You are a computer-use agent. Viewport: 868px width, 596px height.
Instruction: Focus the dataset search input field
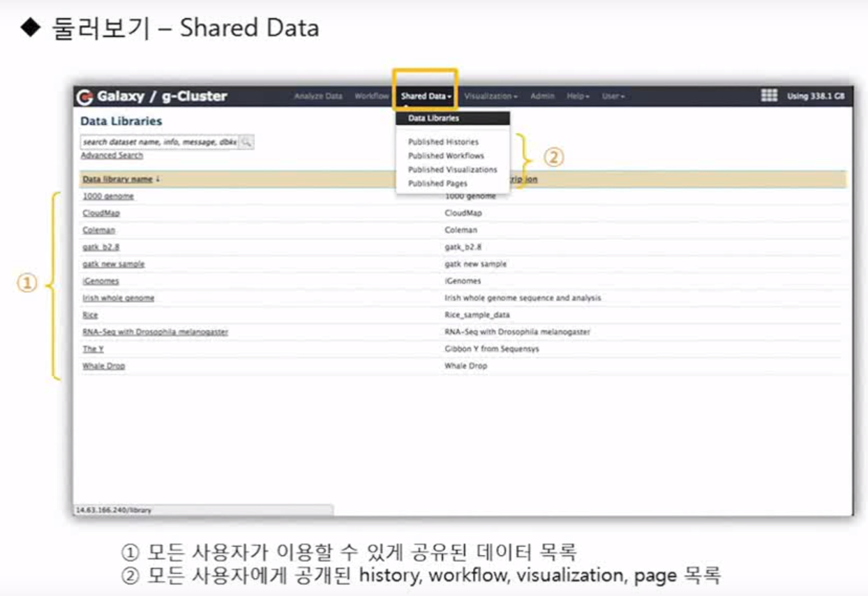point(160,142)
